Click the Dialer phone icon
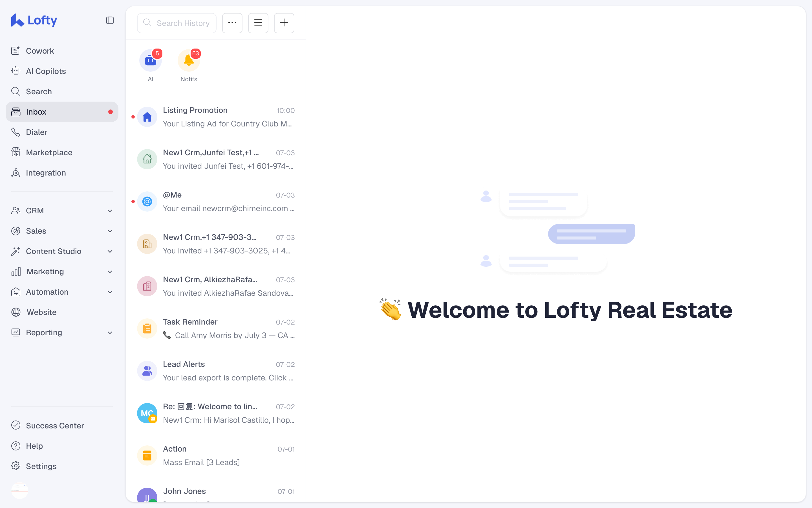 16,132
